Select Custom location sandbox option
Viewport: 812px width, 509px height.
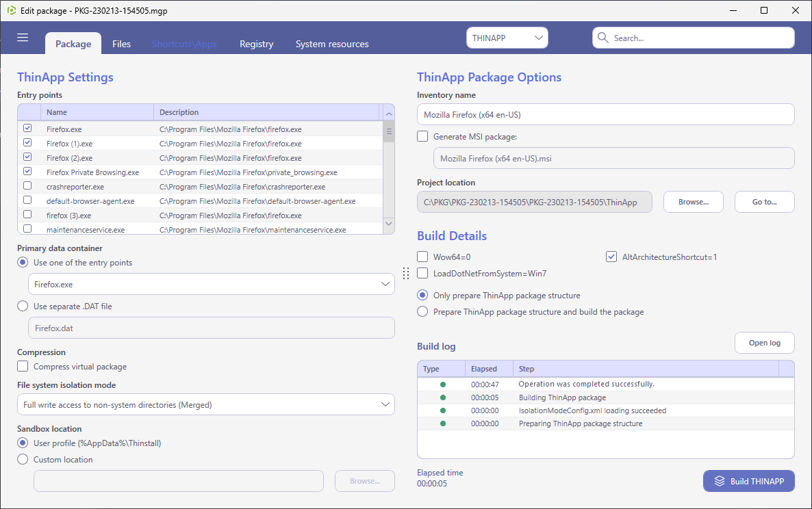pos(23,459)
